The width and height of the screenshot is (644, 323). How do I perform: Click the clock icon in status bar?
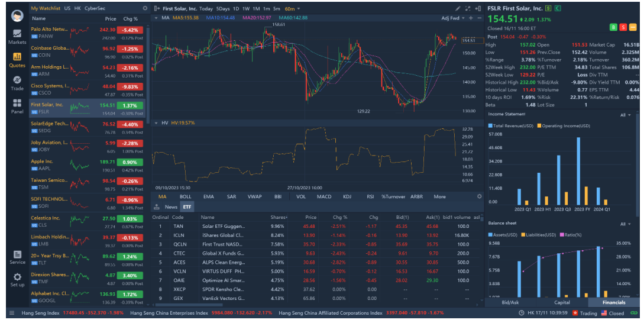tap(521, 313)
